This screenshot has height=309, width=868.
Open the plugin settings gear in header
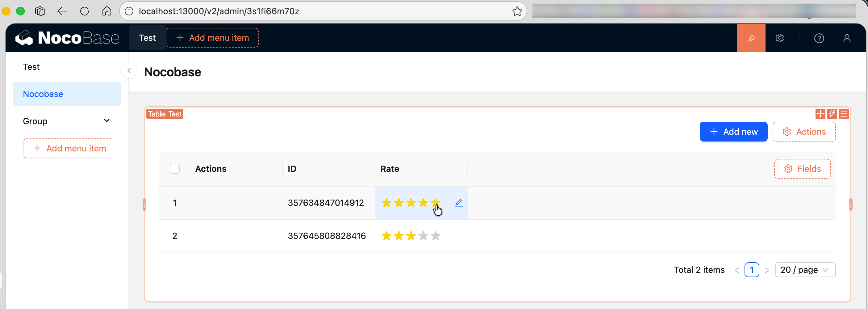[x=780, y=38]
